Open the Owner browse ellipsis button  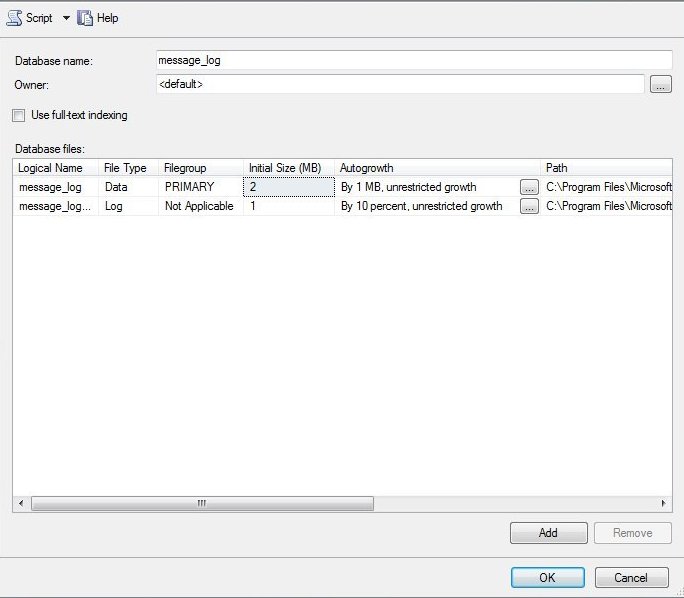660,85
